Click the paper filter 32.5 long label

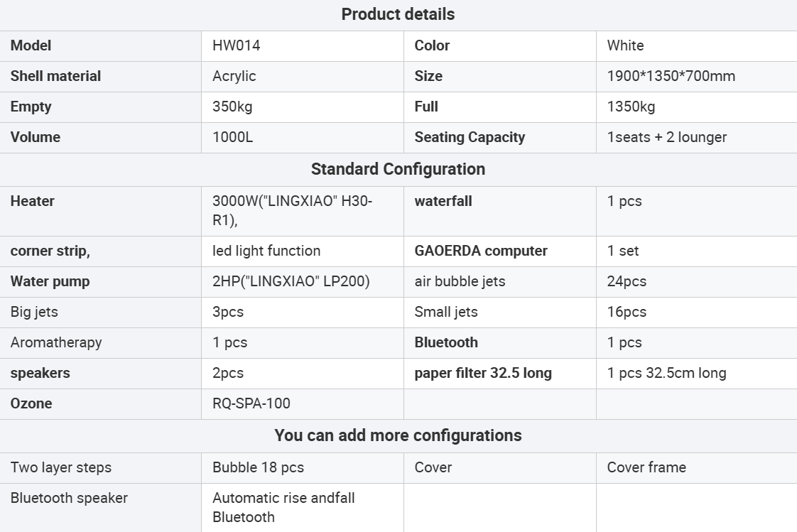pyautogui.click(x=483, y=373)
